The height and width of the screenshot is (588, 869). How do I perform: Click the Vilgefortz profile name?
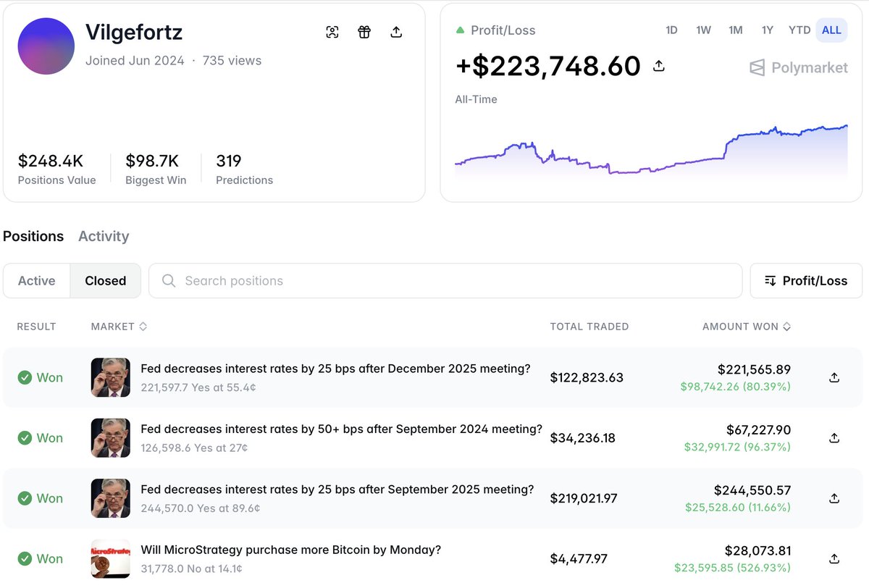point(134,33)
